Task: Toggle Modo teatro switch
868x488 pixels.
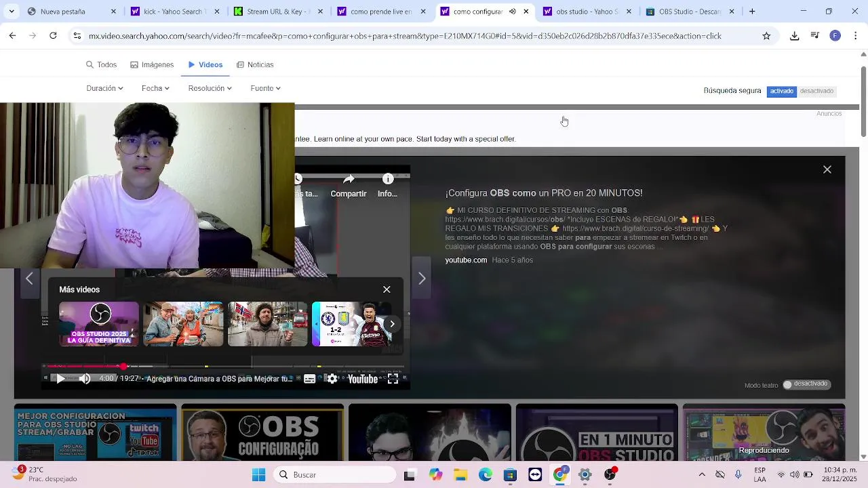Action: (806, 384)
